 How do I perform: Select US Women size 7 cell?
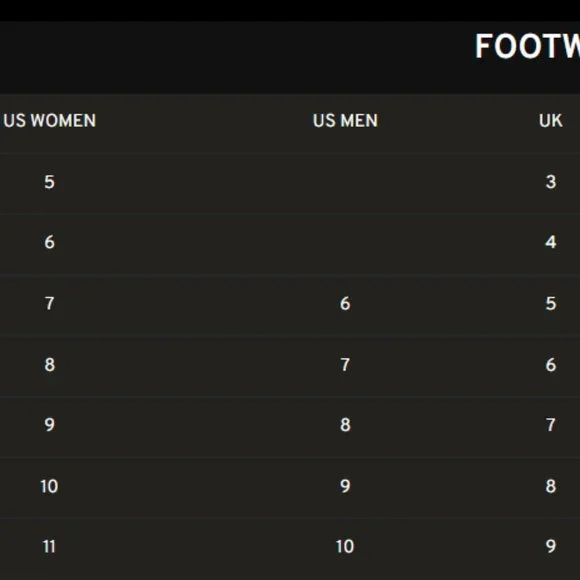click(50, 303)
